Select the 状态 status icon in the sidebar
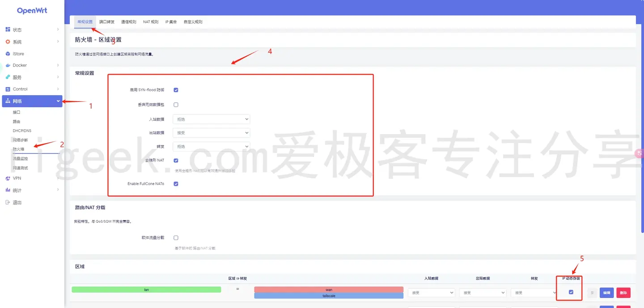Image resolution: width=644 pixels, height=308 pixels. pos(8,30)
